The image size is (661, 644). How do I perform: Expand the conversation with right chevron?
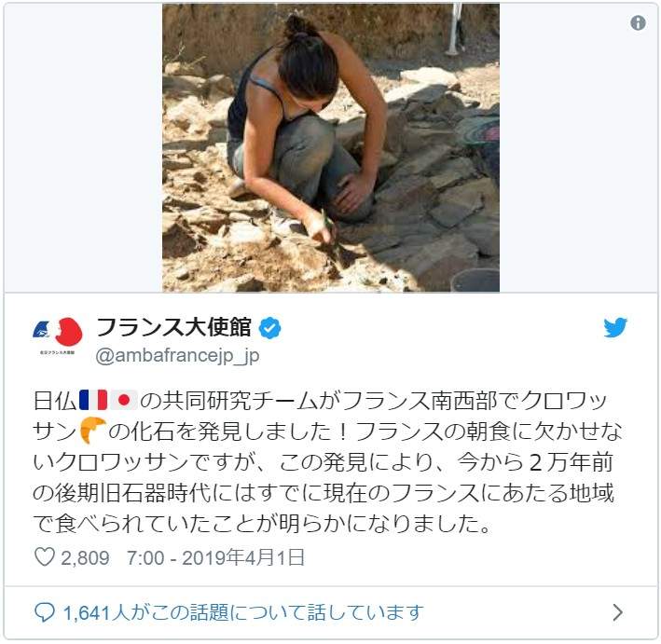[617, 612]
